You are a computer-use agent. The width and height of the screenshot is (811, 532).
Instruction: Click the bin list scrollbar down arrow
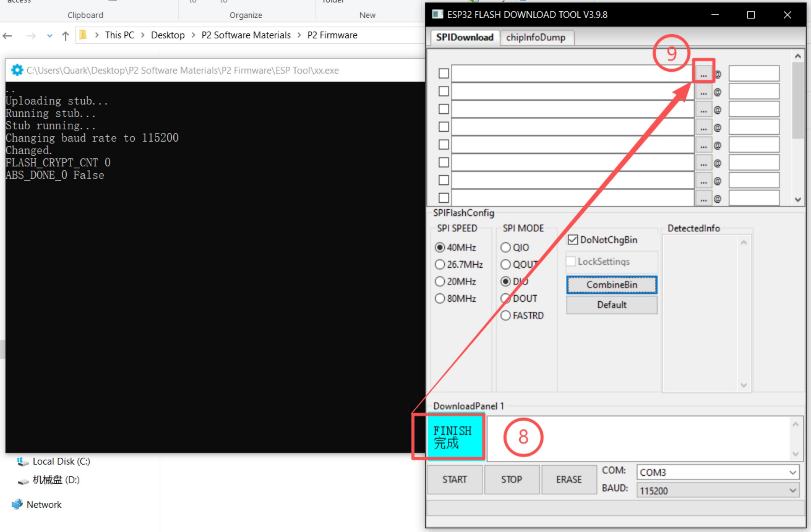[x=798, y=200]
